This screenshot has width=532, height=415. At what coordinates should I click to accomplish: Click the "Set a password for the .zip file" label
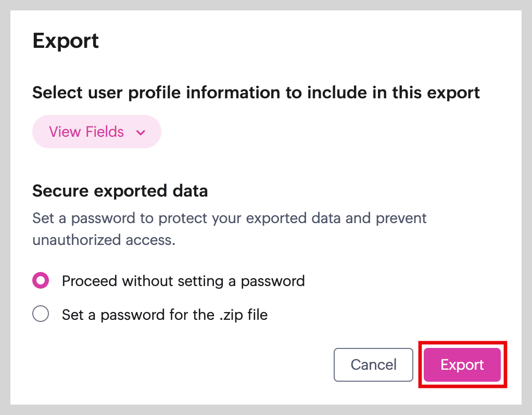pos(164,315)
